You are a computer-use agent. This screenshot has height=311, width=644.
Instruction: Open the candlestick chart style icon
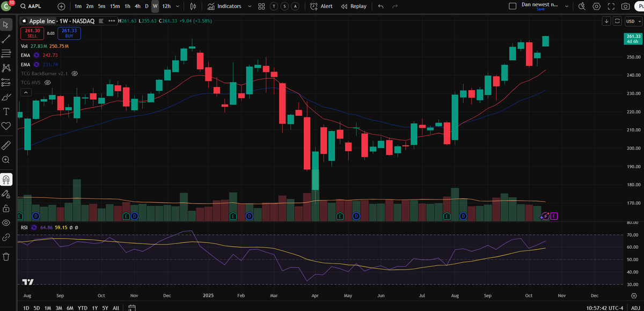tap(194, 6)
